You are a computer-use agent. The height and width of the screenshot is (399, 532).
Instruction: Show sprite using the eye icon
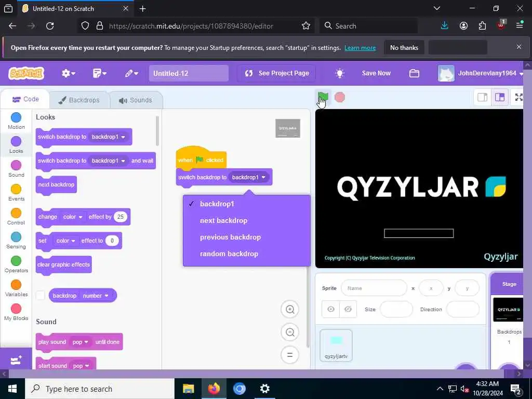331,309
